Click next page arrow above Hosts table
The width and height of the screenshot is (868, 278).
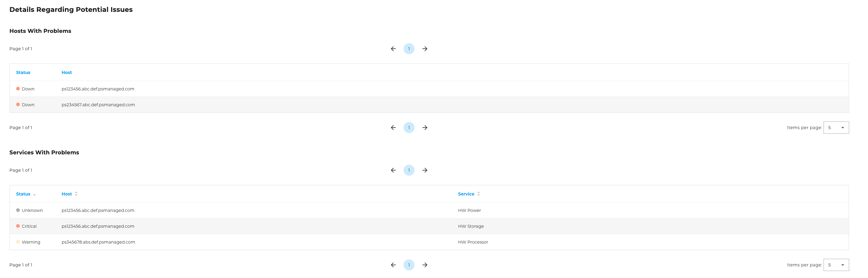tap(425, 49)
